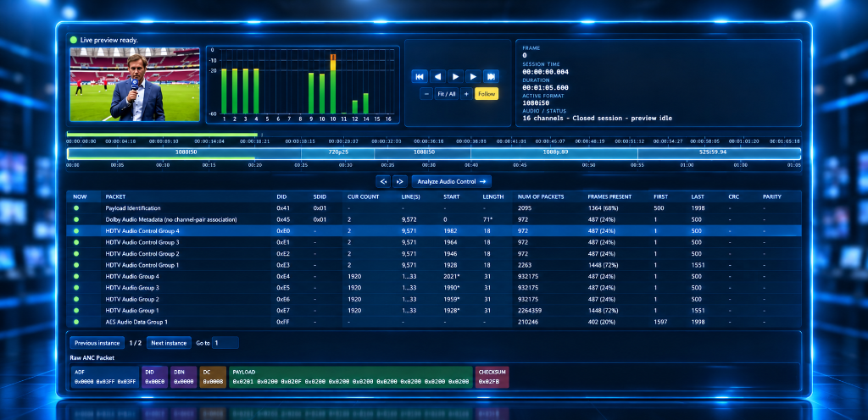Click the Fit / All zoom button

click(446, 94)
